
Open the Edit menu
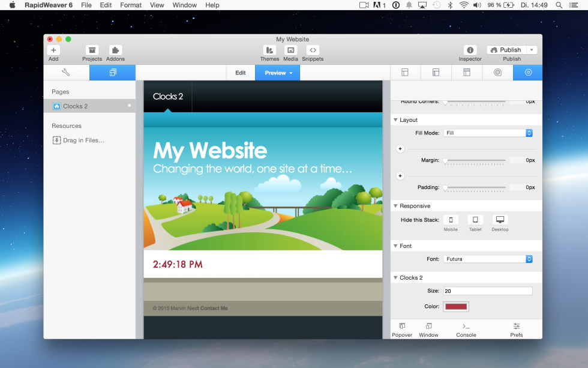coord(106,5)
